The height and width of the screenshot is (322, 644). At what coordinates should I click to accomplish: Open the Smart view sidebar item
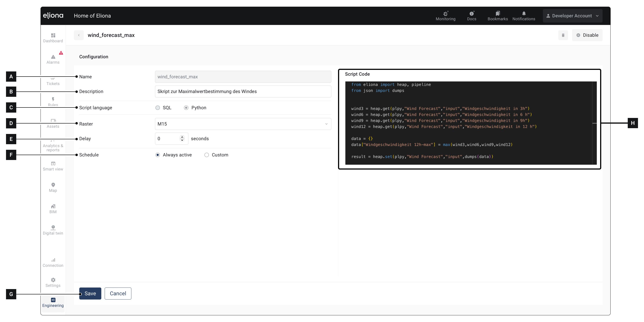tap(53, 166)
